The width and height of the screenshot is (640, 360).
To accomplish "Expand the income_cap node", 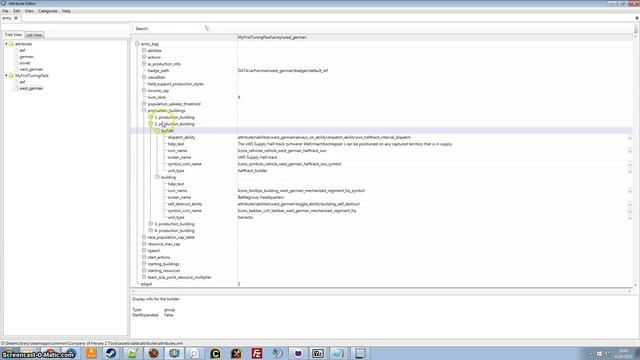I will point(144,91).
